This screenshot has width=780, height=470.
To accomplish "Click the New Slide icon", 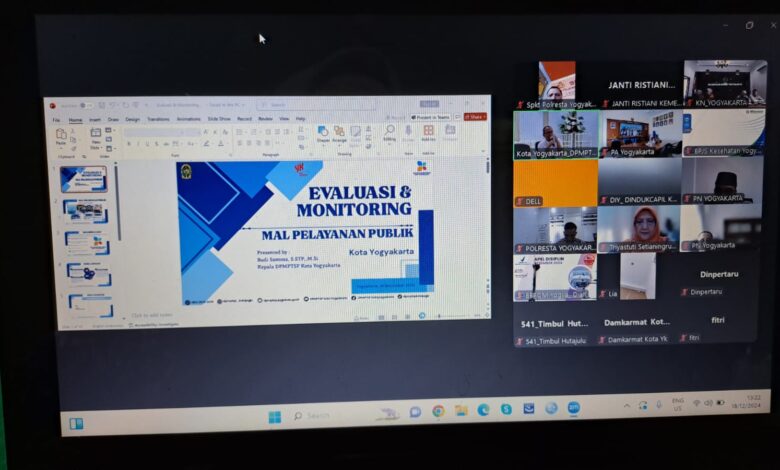I will 95,133.
